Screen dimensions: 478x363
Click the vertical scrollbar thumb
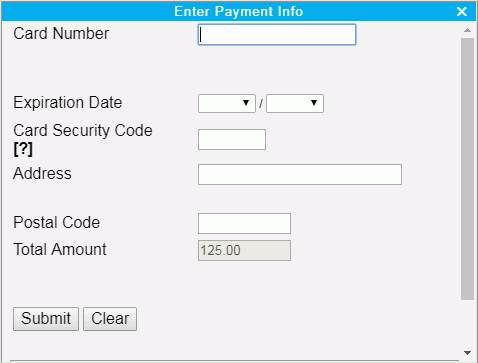pos(467,169)
